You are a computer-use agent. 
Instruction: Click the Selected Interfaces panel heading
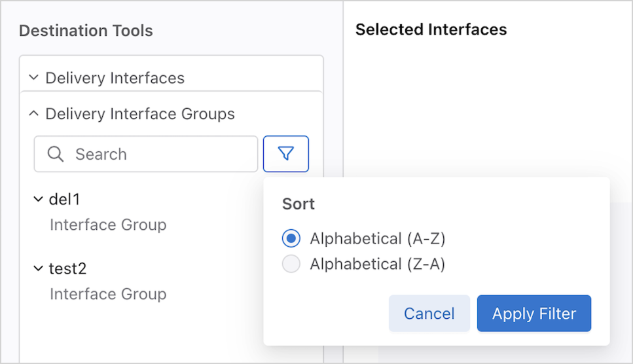tap(431, 29)
